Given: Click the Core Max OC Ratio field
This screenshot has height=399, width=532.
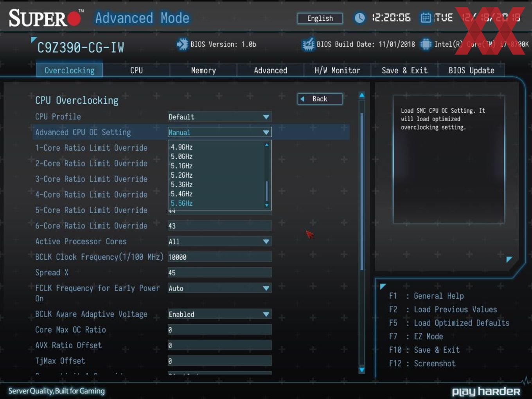Looking at the screenshot, I should (x=219, y=330).
